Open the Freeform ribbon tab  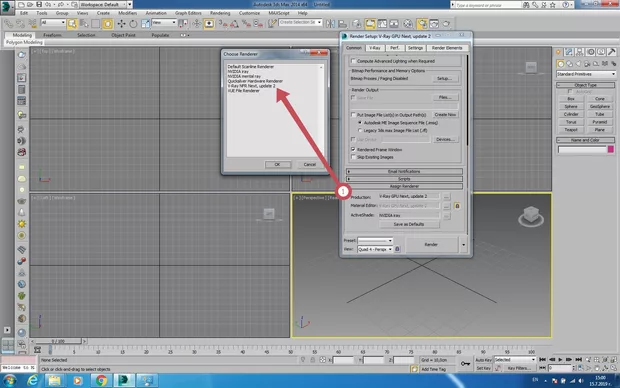coord(52,35)
